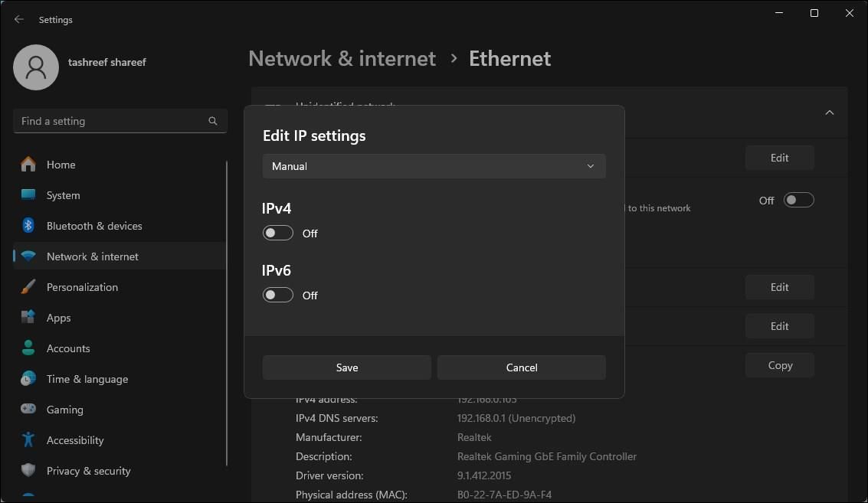Click the Gaming controller icon
Image resolution: width=868 pixels, height=503 pixels.
click(x=28, y=410)
